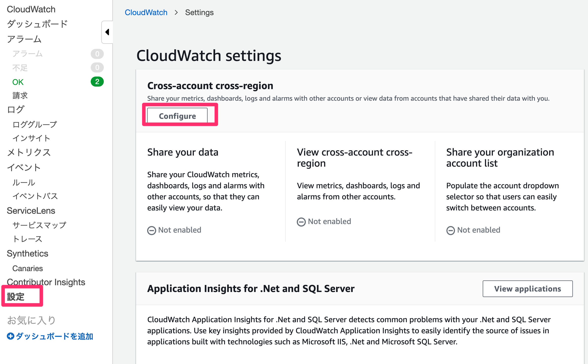
Task: Collapse the sidebar with the arrow handle
Action: pyautogui.click(x=107, y=32)
